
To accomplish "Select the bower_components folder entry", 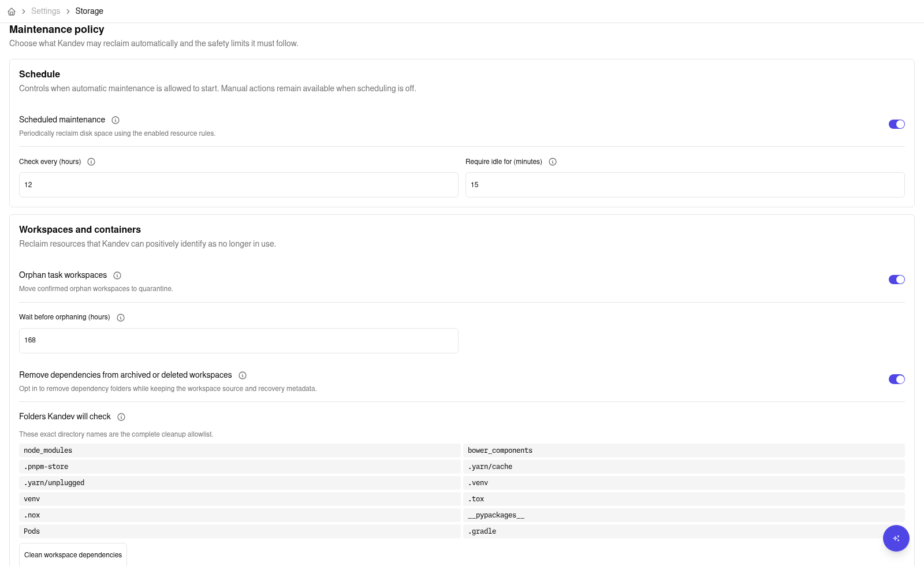I will pos(684,450).
